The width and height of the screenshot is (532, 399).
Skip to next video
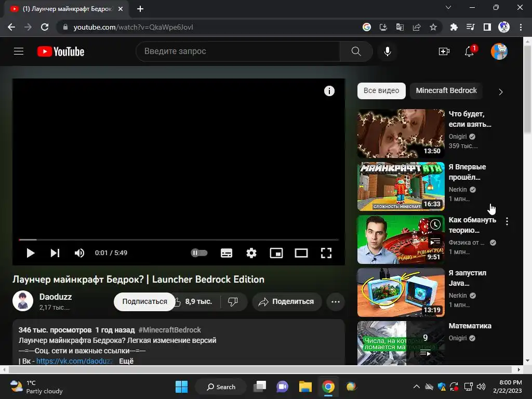(55, 253)
